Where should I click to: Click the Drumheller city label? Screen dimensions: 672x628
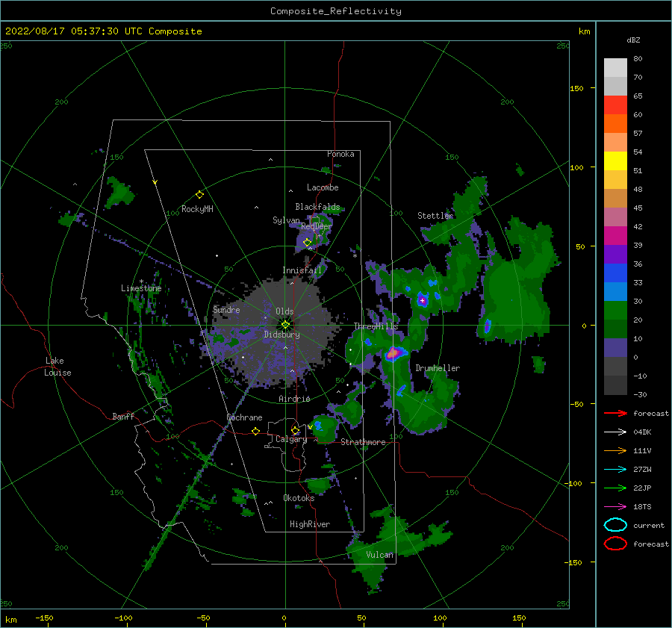(x=438, y=368)
